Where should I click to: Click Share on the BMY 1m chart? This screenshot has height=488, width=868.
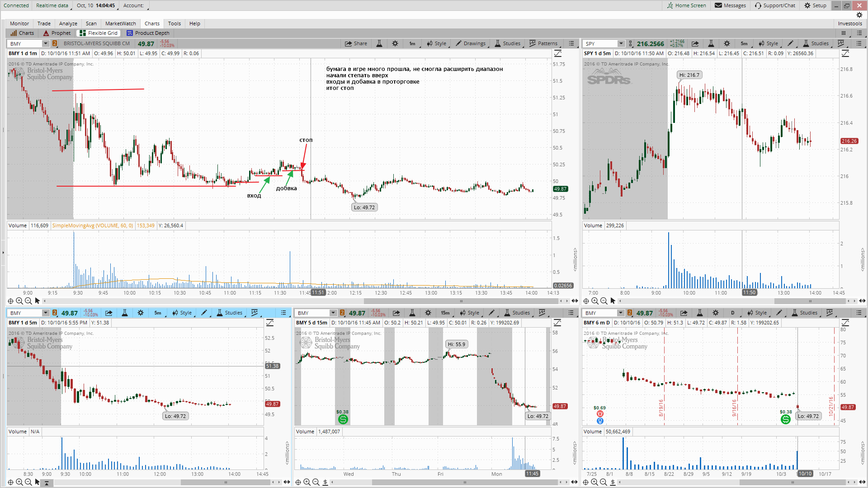tap(356, 43)
